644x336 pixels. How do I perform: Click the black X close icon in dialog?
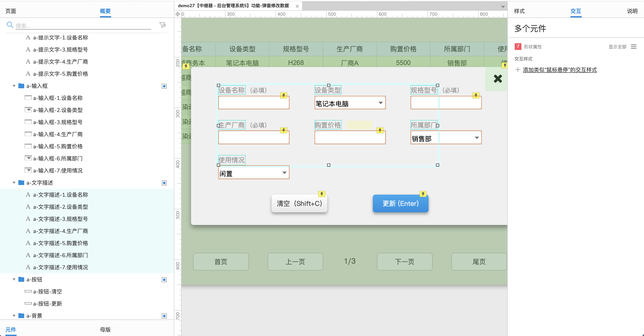point(498,79)
